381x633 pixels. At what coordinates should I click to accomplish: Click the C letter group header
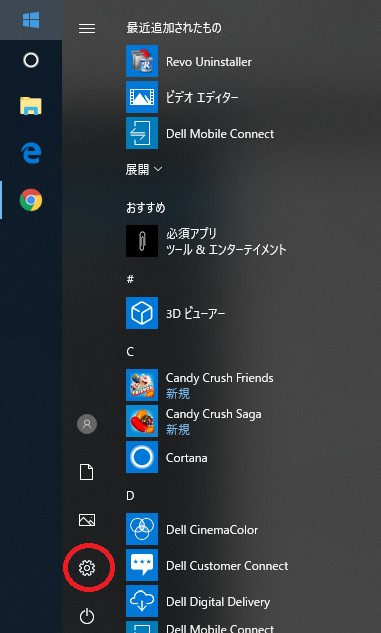point(130,352)
